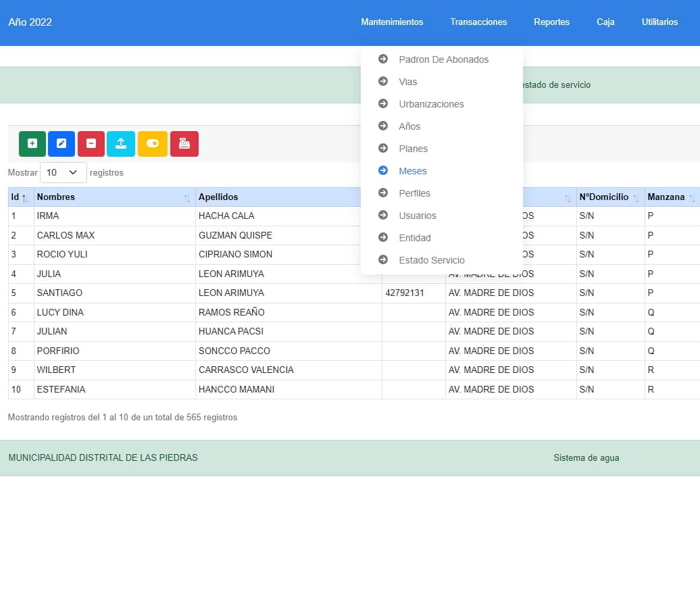Viewport: 700px width, 596px height.
Task: Open the Caja navigation link
Action: pyautogui.click(x=605, y=22)
